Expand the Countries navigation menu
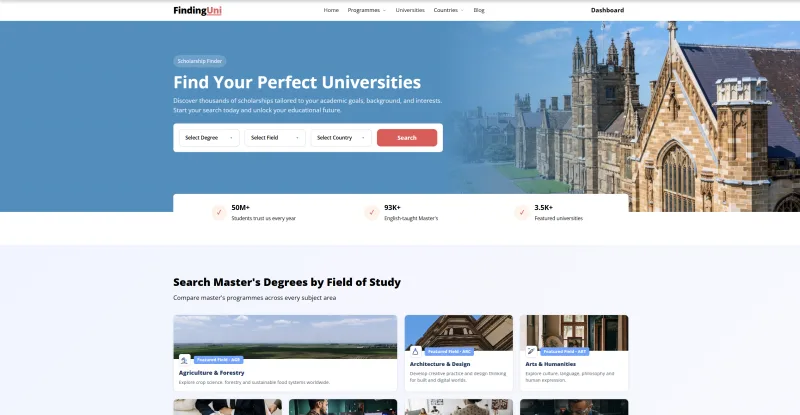Image resolution: width=800 pixels, height=415 pixels. (448, 10)
